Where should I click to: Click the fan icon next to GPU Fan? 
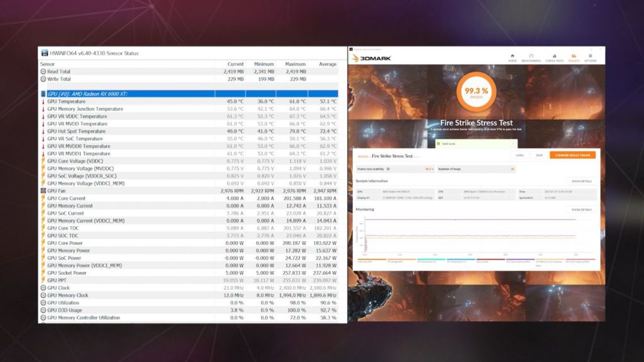tap(43, 190)
